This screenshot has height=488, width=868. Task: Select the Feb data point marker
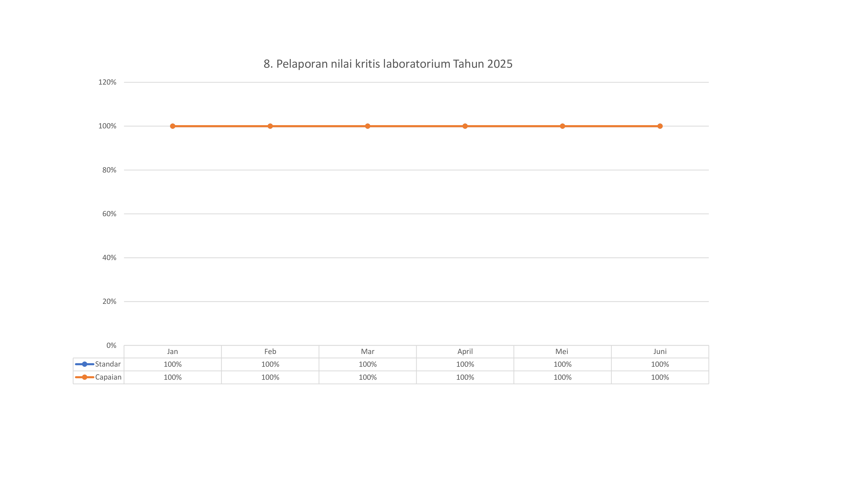(270, 126)
